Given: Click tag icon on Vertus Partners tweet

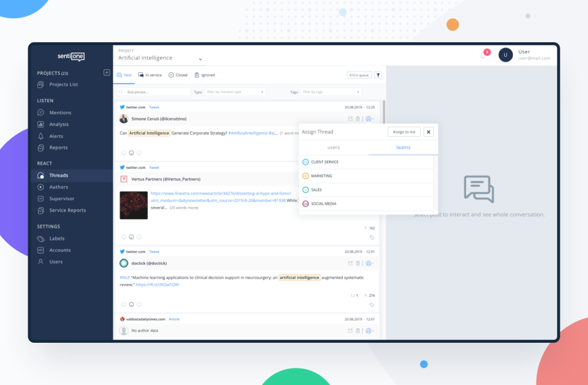Looking at the screenshot, I should tap(372, 237).
